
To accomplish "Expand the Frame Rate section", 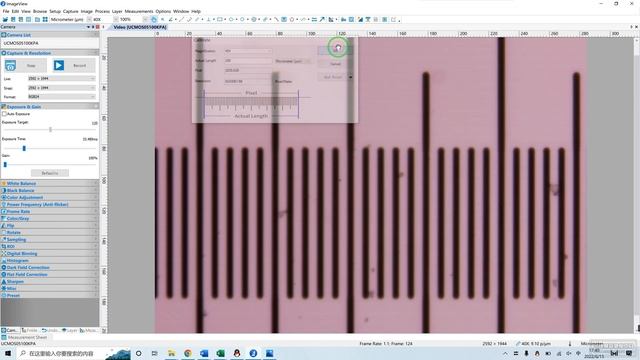I will pos(49,211).
